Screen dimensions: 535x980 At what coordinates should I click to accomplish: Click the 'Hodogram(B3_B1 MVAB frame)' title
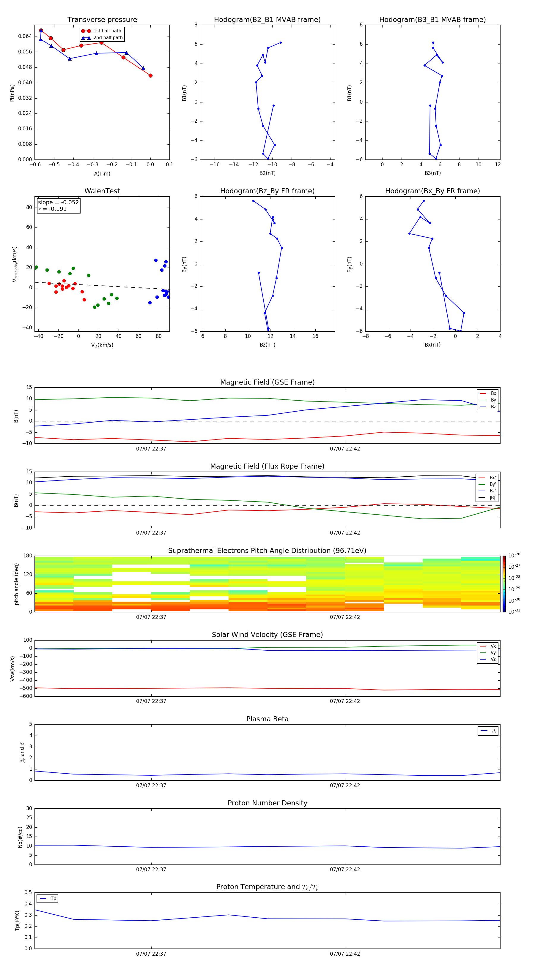pos(432,20)
